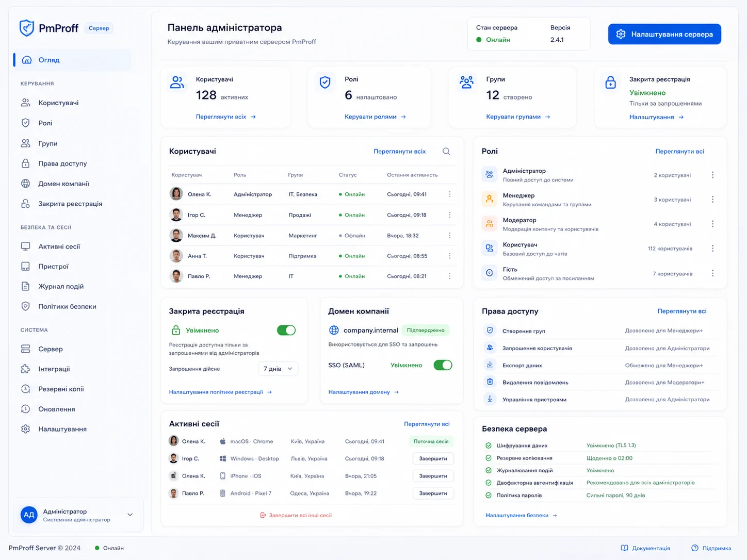747x560 pixels.
Task: Open row menu for Максим Д. user
Action: coord(450,235)
